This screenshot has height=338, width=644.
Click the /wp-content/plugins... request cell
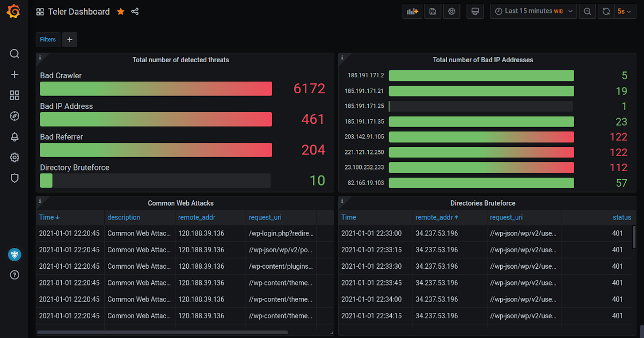tap(282, 266)
